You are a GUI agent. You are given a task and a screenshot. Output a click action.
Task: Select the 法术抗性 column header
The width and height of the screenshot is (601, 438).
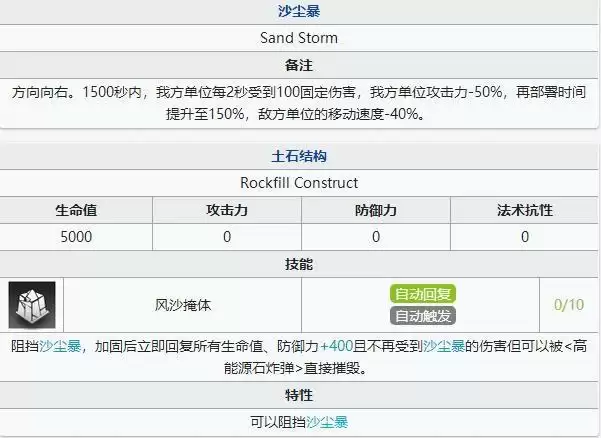coord(525,210)
